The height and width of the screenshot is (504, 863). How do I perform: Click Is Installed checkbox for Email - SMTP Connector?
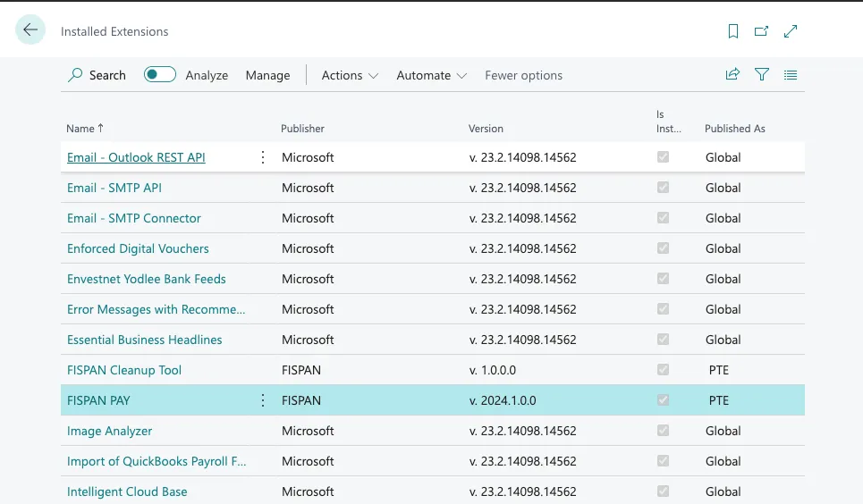[663, 217]
